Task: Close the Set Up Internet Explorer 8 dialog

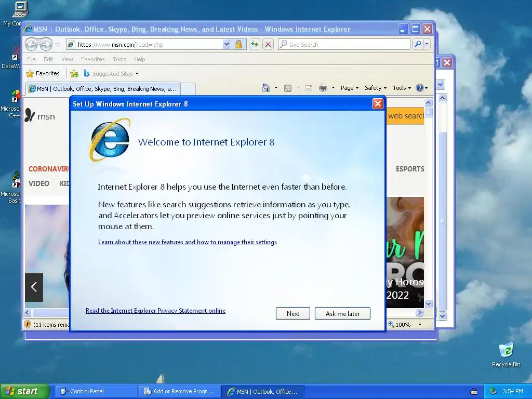Action: pyautogui.click(x=378, y=104)
